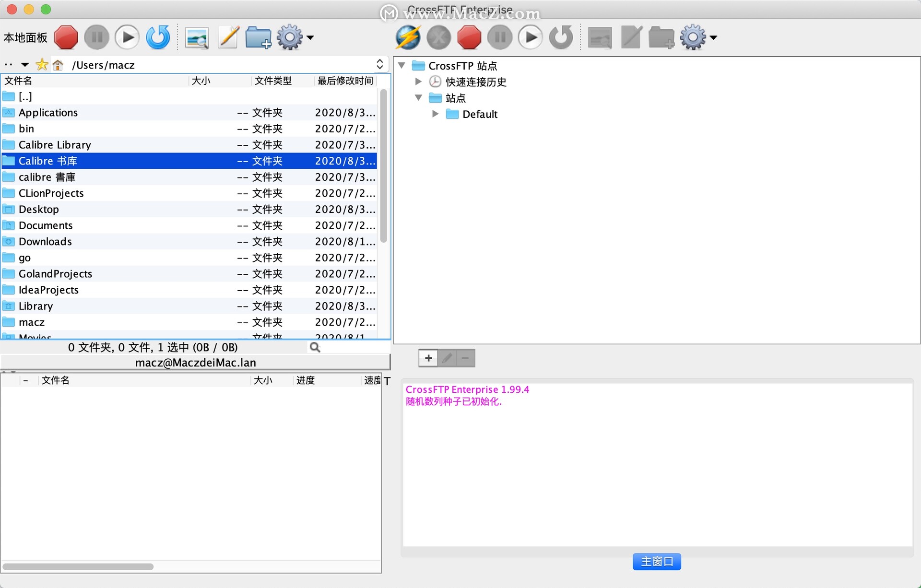This screenshot has height=588, width=921.
Task: Sort by 最后修改时间 column header
Action: (x=345, y=81)
